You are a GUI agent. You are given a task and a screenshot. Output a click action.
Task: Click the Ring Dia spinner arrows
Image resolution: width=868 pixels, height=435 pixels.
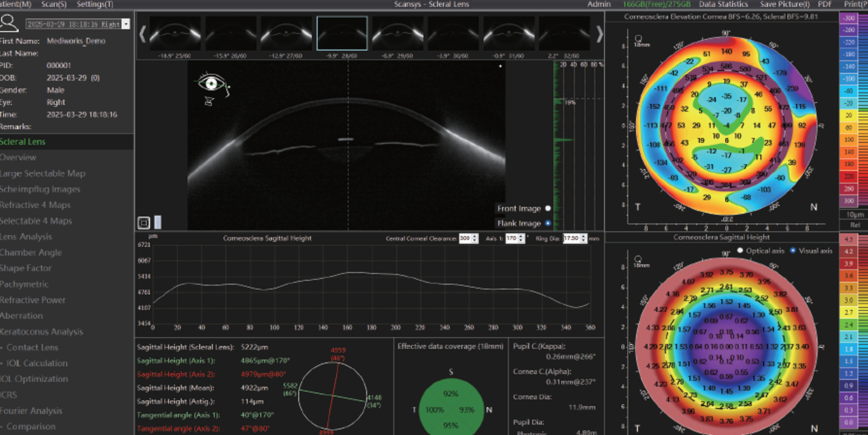pyautogui.click(x=584, y=238)
